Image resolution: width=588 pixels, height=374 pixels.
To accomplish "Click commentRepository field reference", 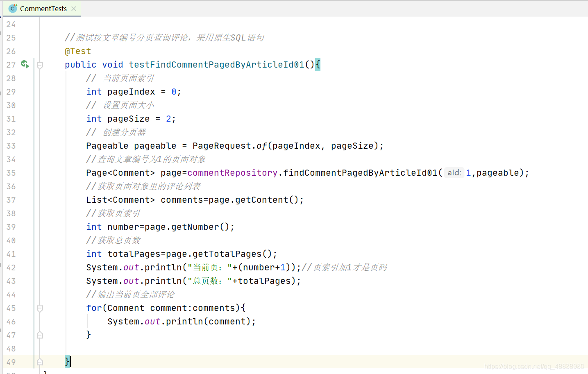I will (232, 173).
